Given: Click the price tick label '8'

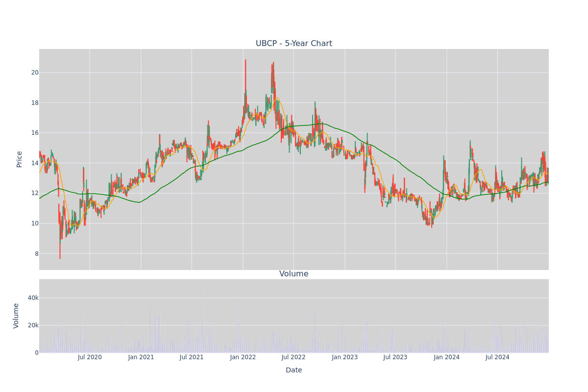Looking at the screenshot, I should tap(36, 254).
